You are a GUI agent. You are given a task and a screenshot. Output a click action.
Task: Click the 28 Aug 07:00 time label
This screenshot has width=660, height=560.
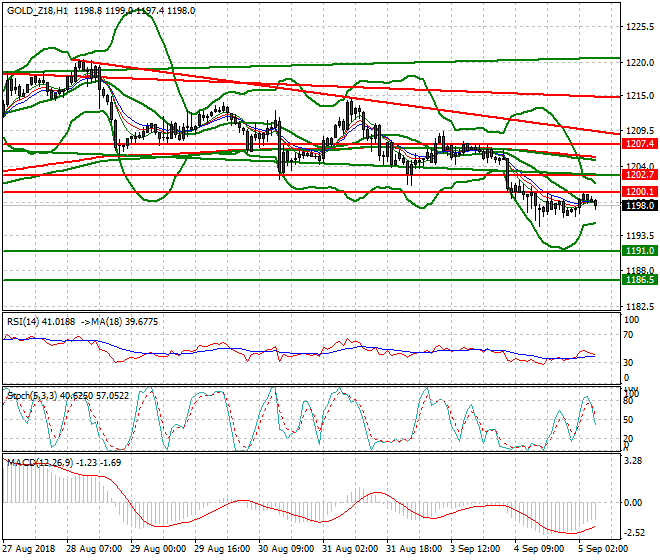click(94, 549)
